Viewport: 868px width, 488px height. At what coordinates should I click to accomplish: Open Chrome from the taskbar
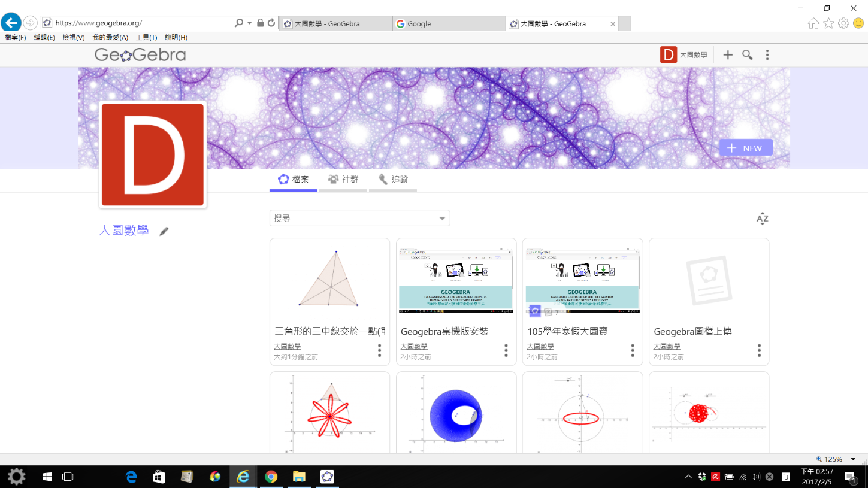coord(271,477)
